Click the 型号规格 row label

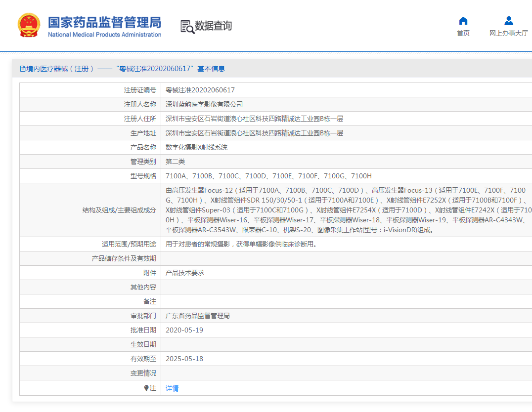143,176
